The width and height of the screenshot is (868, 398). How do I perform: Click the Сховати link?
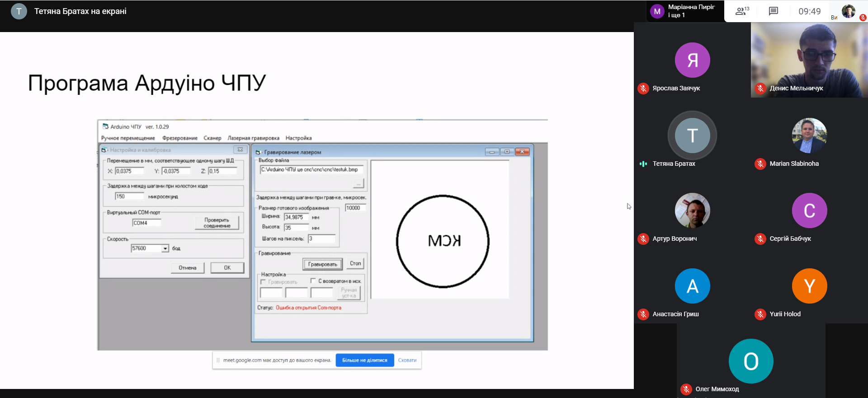point(407,360)
